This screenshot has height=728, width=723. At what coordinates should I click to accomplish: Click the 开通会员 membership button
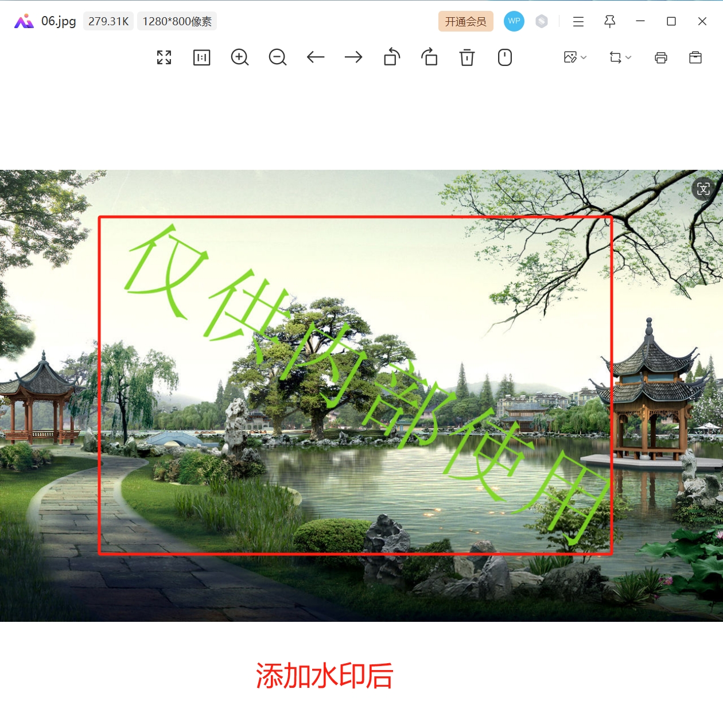point(465,21)
